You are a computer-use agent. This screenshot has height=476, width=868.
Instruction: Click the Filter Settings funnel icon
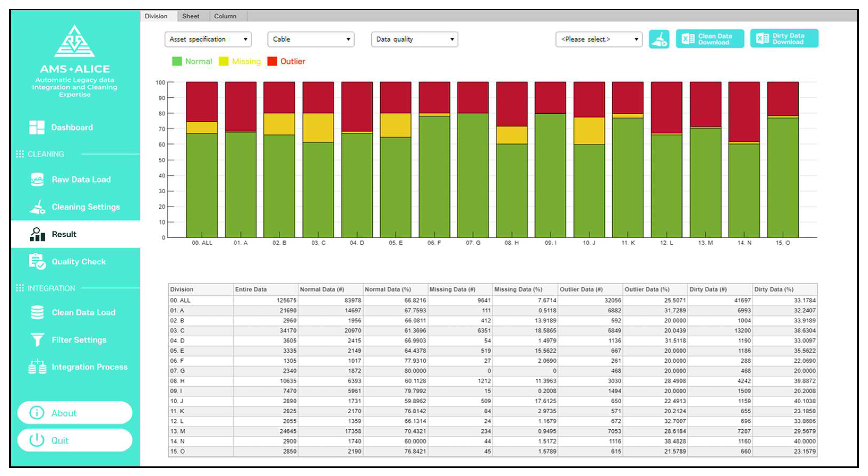37,340
